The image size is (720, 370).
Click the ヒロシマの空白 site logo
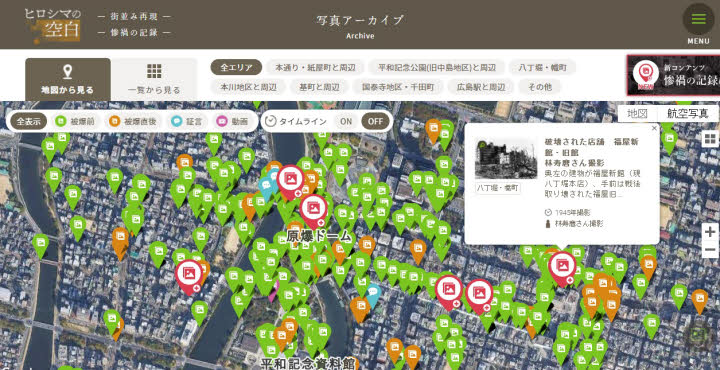53,24
